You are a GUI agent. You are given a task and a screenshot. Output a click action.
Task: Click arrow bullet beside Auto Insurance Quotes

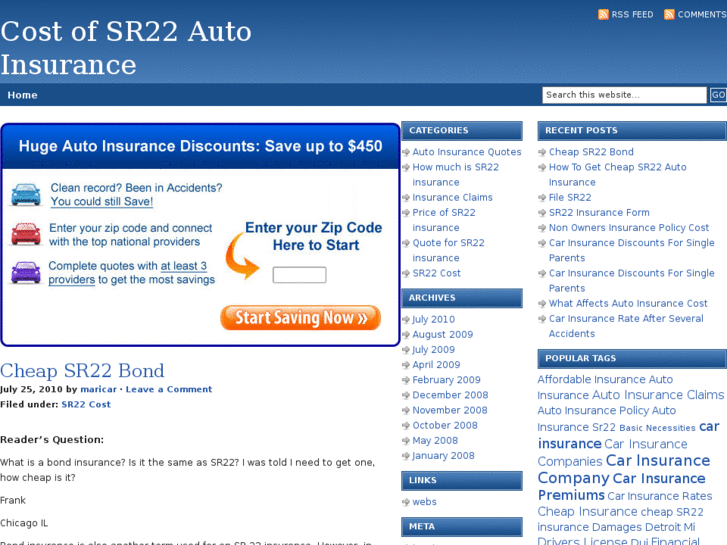point(406,152)
